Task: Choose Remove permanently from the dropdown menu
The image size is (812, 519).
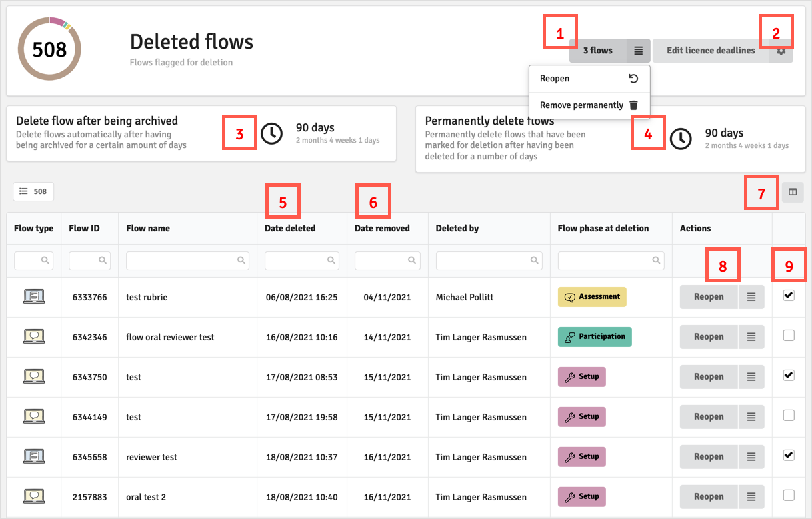Action: point(581,105)
